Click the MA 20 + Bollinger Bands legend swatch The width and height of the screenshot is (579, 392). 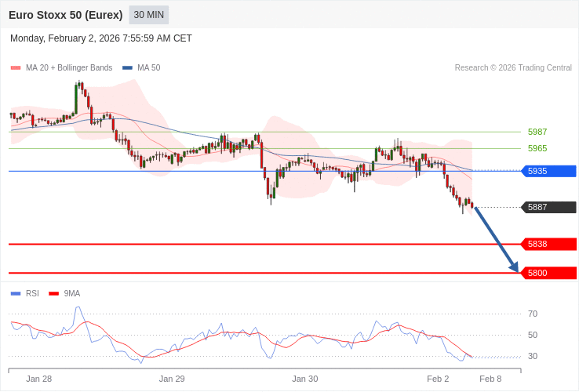click(16, 68)
